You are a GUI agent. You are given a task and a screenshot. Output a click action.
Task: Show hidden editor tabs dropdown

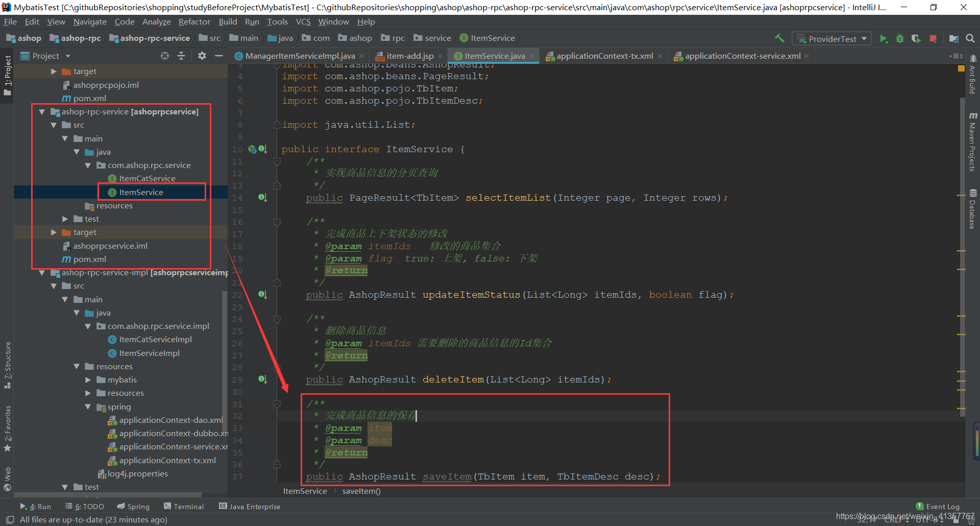pyautogui.click(x=955, y=56)
